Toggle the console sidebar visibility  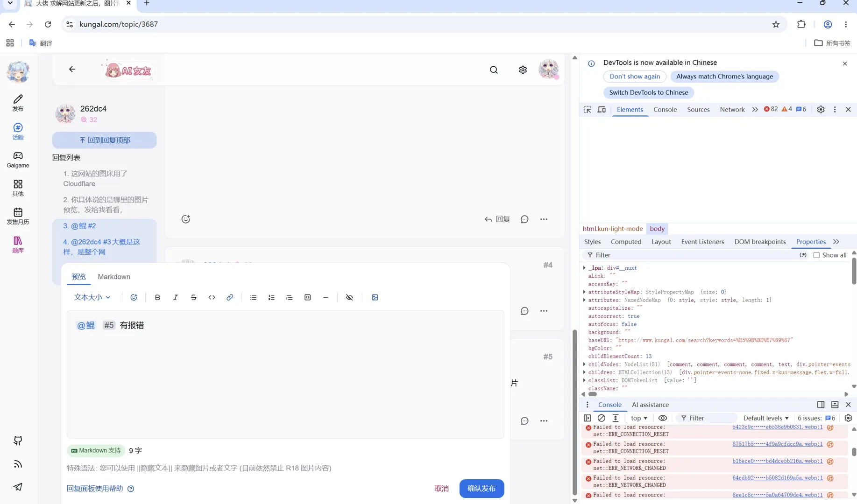pos(588,418)
